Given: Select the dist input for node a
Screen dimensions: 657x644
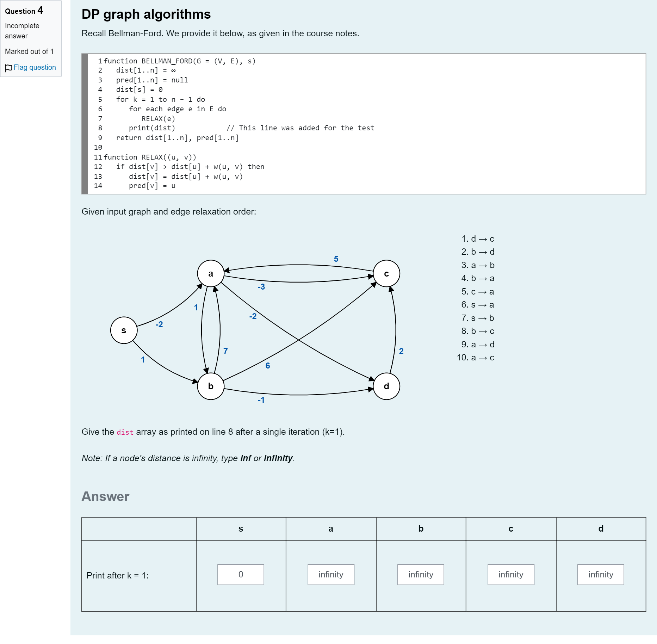Looking at the screenshot, I should pos(331,575).
